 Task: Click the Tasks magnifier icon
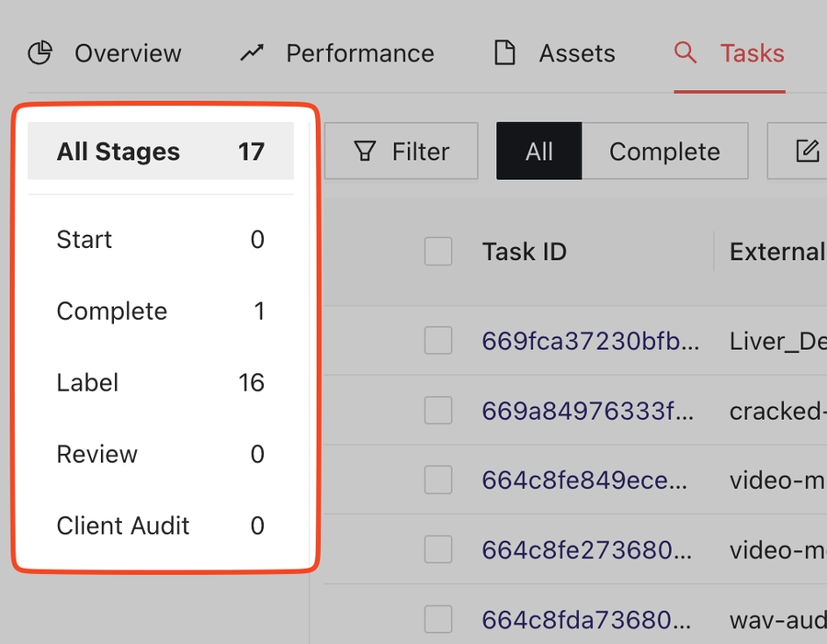(685, 52)
